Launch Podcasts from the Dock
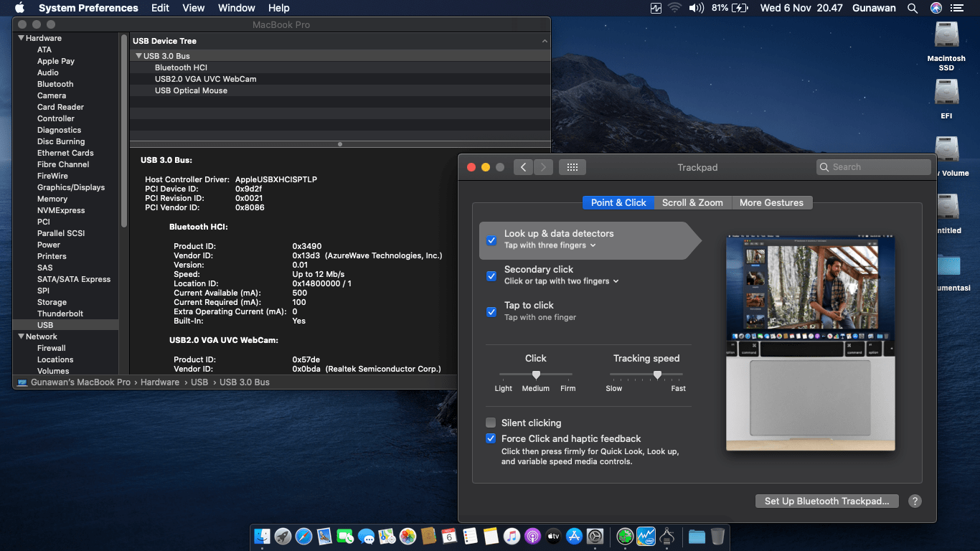Image resolution: width=980 pixels, height=551 pixels. (x=532, y=536)
